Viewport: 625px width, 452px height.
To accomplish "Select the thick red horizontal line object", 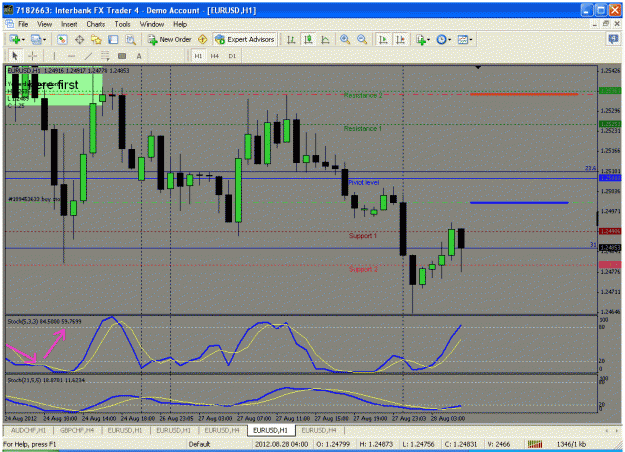I will [524, 94].
